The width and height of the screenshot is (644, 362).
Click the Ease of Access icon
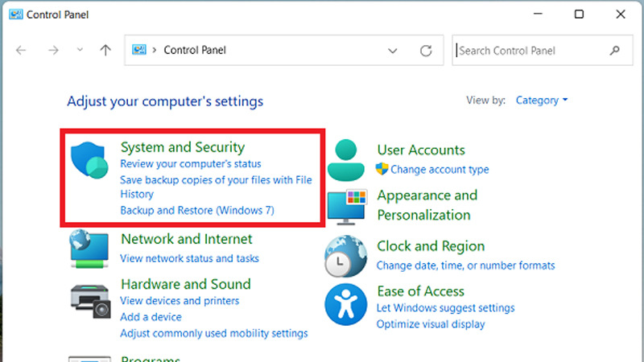pos(346,304)
